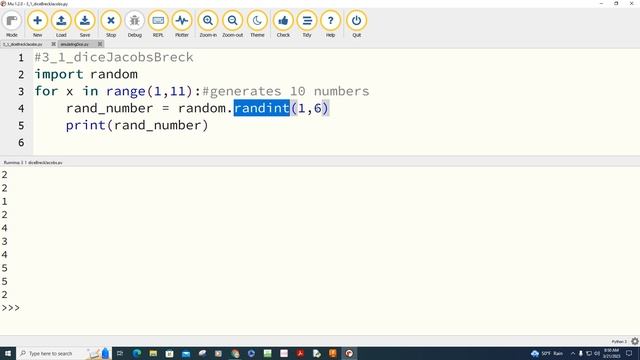The height and width of the screenshot is (360, 640).
Task: Open the Windows Start menu
Action: click(x=8, y=353)
